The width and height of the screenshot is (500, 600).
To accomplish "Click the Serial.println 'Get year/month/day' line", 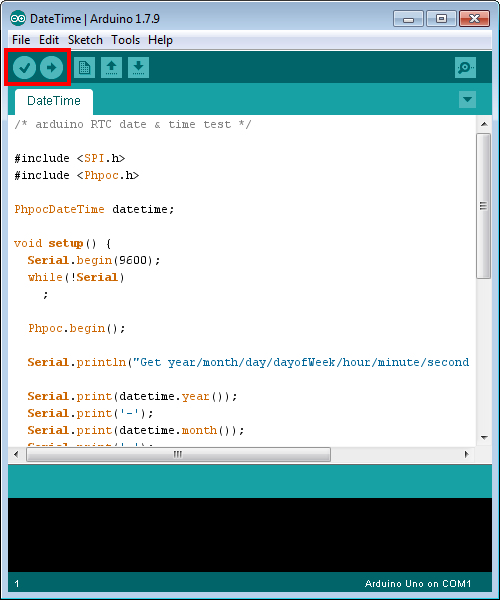I will coord(248,362).
